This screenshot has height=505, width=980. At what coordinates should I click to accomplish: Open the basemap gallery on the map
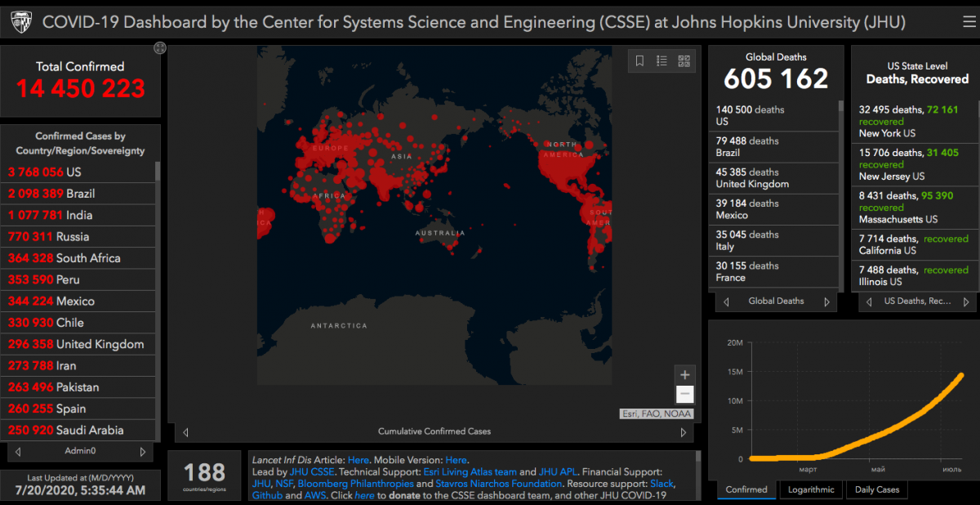click(684, 60)
